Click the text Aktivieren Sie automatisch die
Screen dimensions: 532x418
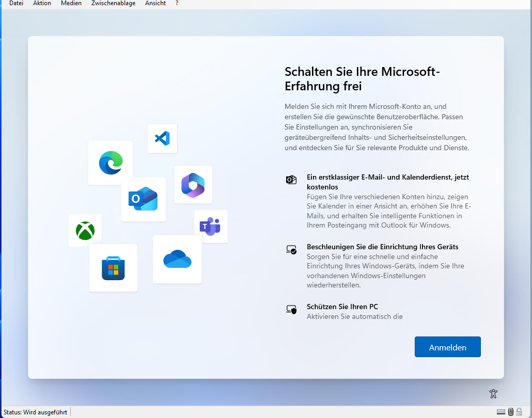pos(354,317)
